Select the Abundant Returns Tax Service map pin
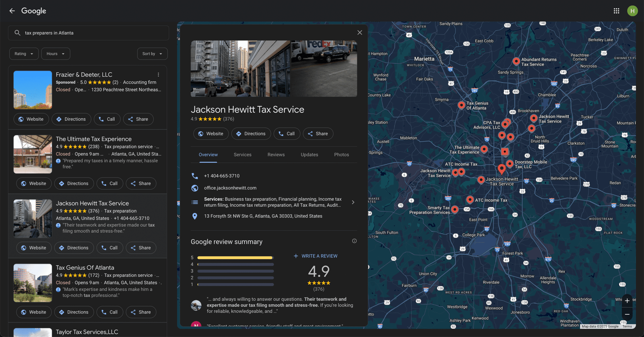Image resolution: width=644 pixels, height=337 pixels. click(x=516, y=61)
